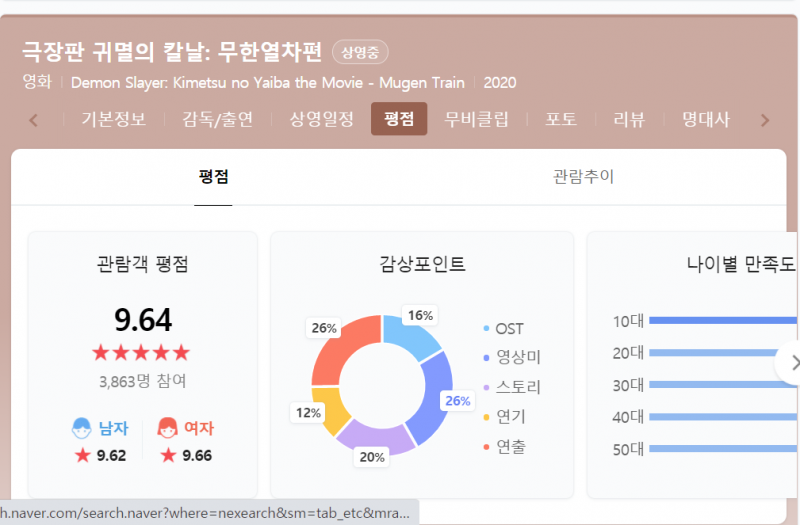800x525 pixels.
Task: Click the 40대 satisfaction bar
Action: [x=722, y=417]
